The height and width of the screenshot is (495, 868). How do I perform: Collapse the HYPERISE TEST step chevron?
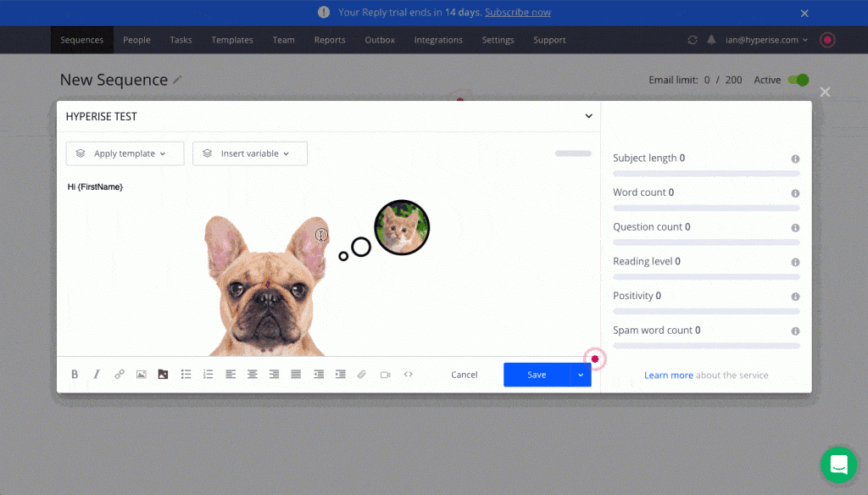pyautogui.click(x=589, y=116)
